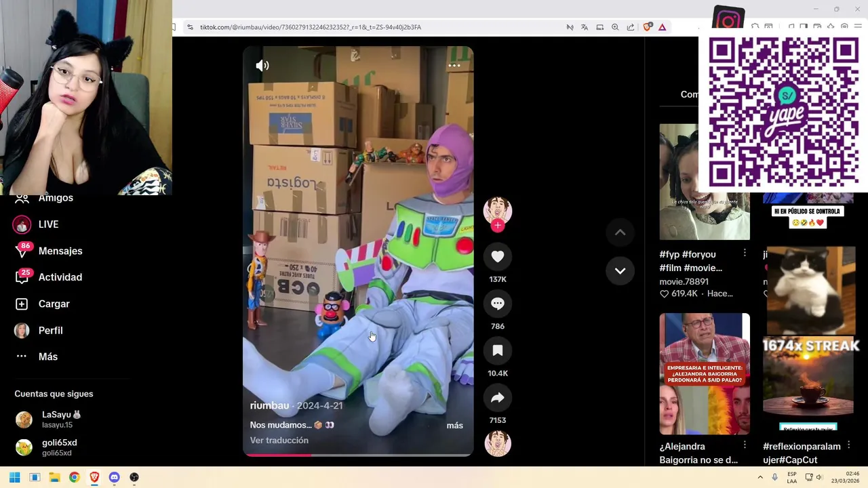Show hidden tray icons chevron

[760, 477]
